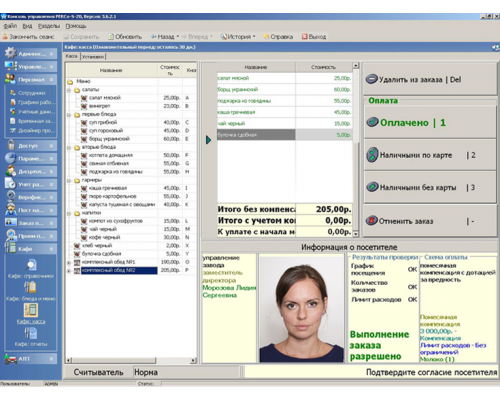Open the Графики рабо... sidebar item
Screen dimensions: 500x400
32,102
